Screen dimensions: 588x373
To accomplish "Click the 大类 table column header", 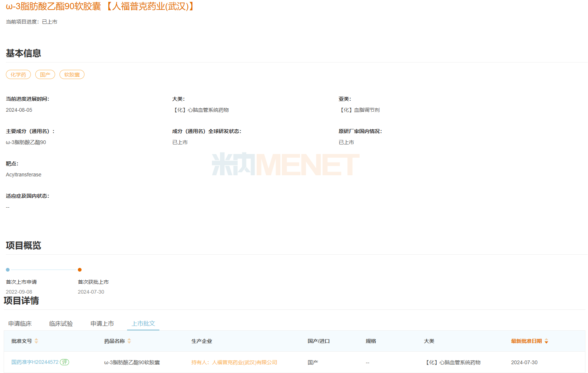I will coord(429,341).
